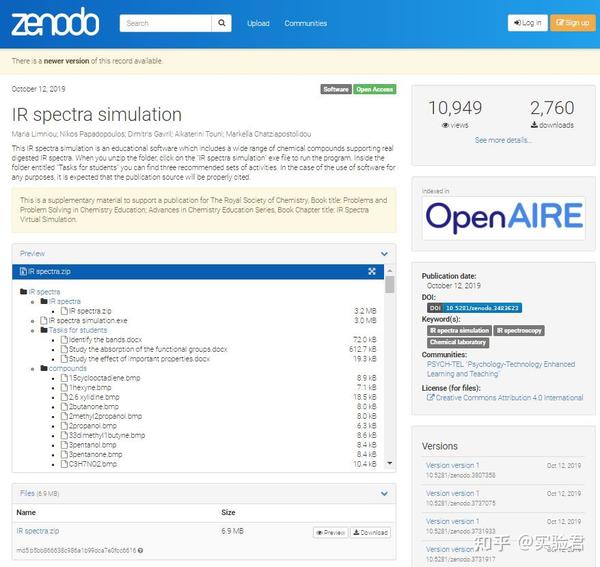Open the Communities menu item

305,23
